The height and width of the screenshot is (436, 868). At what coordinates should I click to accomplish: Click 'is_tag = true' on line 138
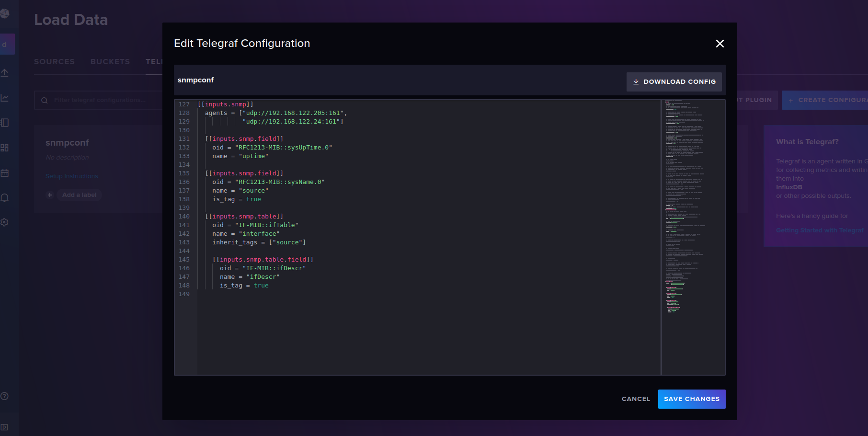click(x=237, y=199)
